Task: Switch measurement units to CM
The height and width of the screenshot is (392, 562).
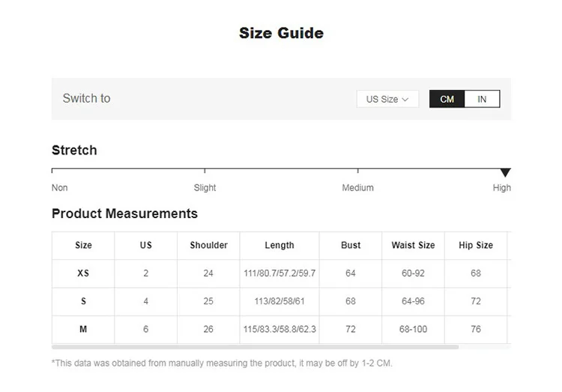Action: point(447,99)
